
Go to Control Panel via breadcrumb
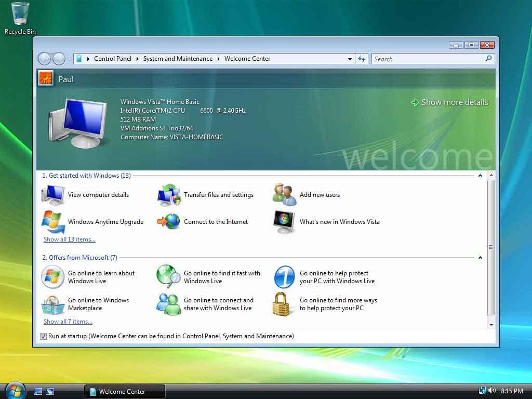click(113, 59)
